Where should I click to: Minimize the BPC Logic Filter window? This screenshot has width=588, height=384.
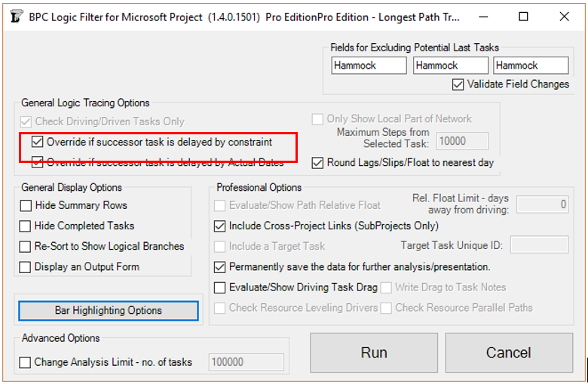[483, 17]
